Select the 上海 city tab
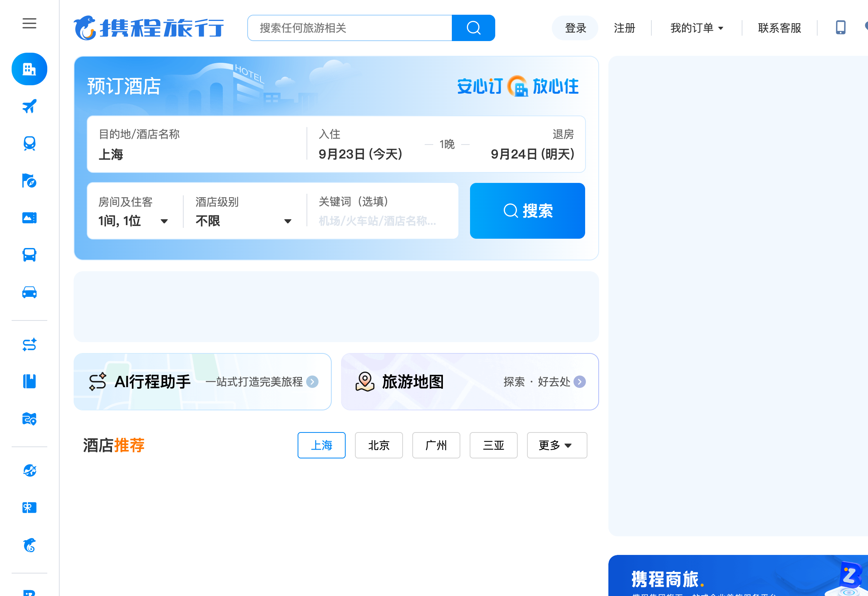868x596 pixels. coord(322,445)
